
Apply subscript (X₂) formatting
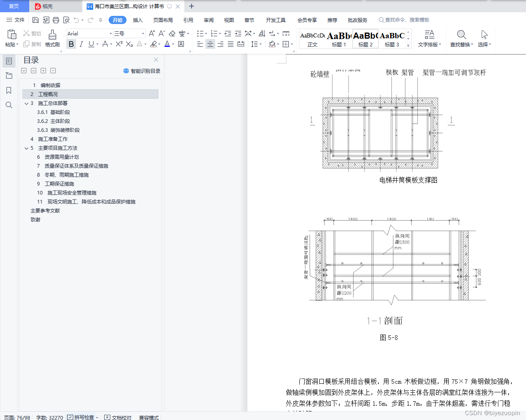pyautogui.click(x=129, y=44)
